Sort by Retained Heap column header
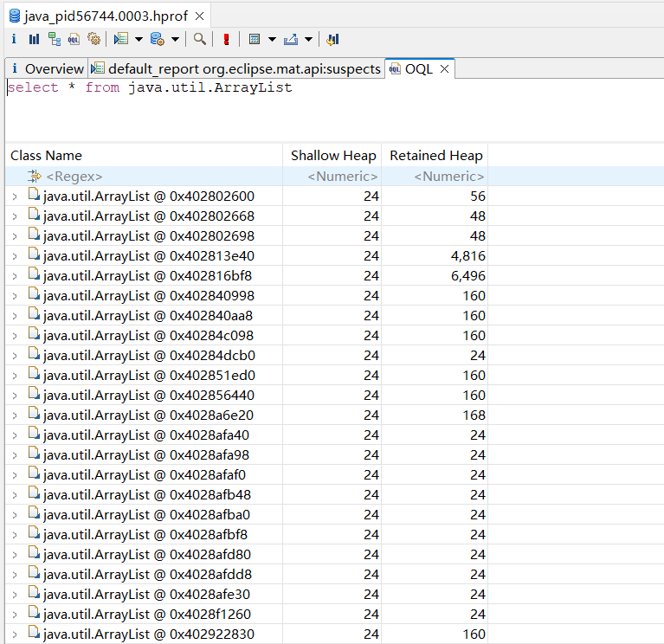The width and height of the screenshot is (664, 644). click(x=435, y=156)
